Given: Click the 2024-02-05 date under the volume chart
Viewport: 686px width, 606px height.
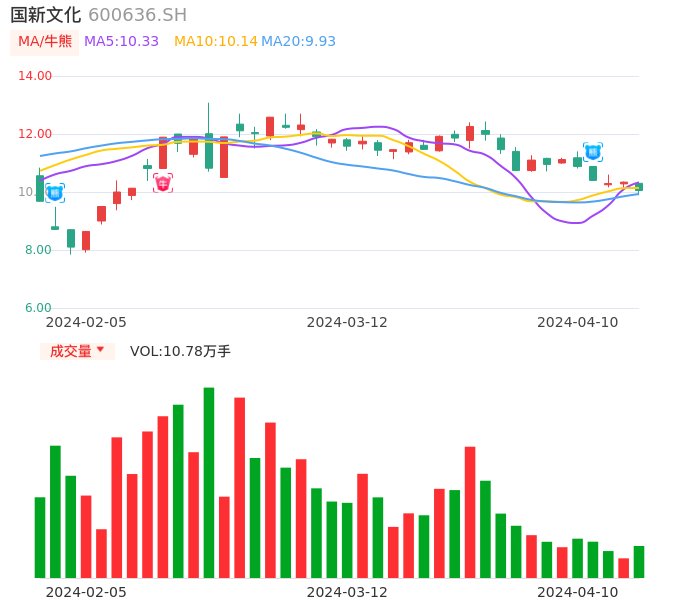Looking at the screenshot, I should (x=86, y=592).
